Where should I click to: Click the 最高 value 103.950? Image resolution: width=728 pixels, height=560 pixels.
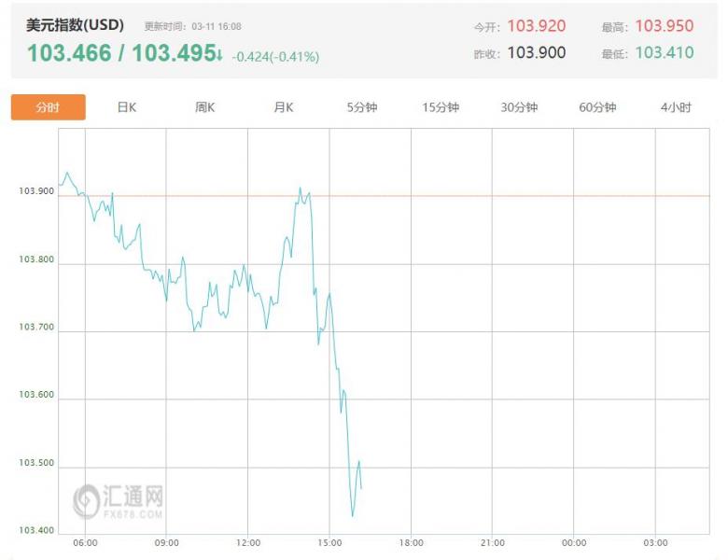[665, 26]
